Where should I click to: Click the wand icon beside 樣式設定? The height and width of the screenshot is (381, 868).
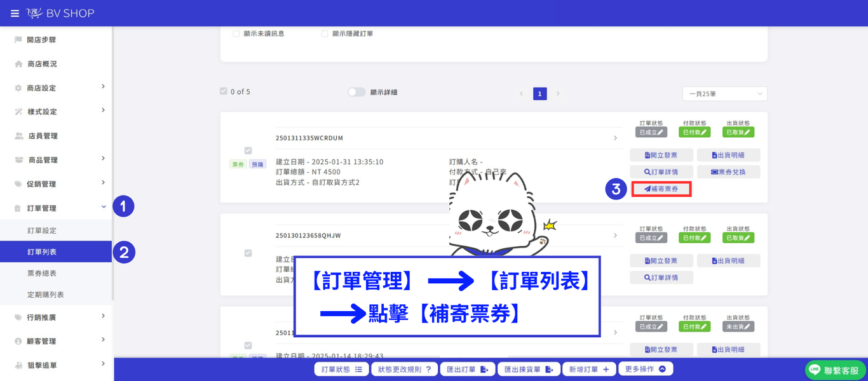pyautogui.click(x=18, y=112)
